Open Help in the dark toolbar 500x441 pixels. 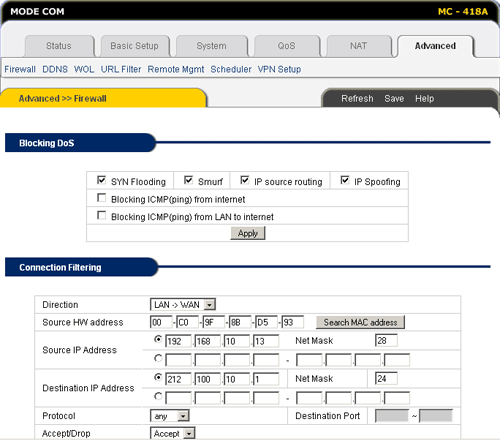pos(425,99)
